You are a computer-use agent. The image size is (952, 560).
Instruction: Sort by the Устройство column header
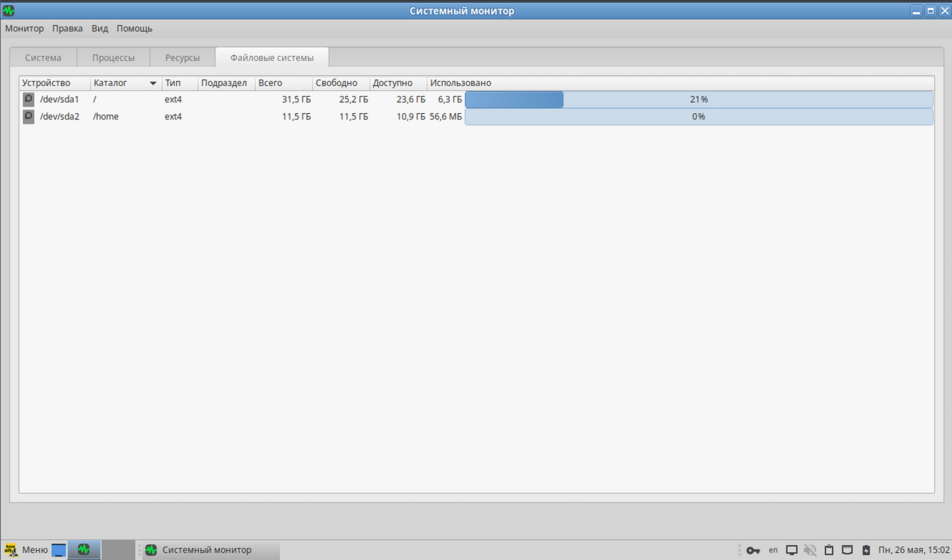coord(54,83)
